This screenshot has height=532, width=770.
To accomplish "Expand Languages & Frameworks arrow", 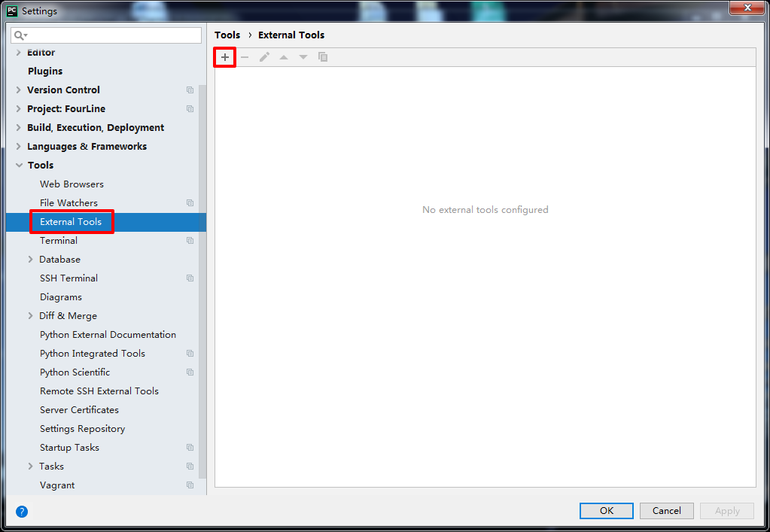I will [19, 146].
